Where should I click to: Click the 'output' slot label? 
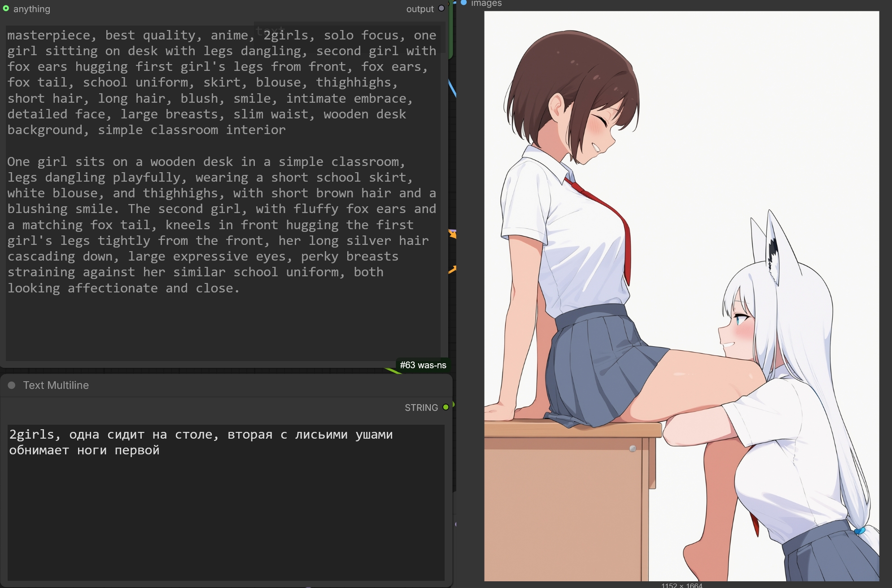pyautogui.click(x=420, y=9)
